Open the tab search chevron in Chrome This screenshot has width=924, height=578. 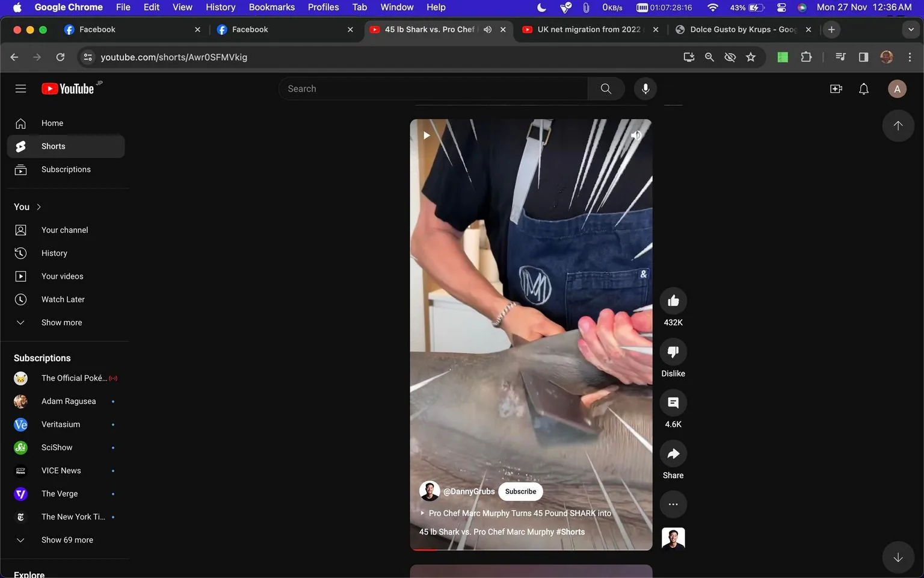[x=910, y=29]
